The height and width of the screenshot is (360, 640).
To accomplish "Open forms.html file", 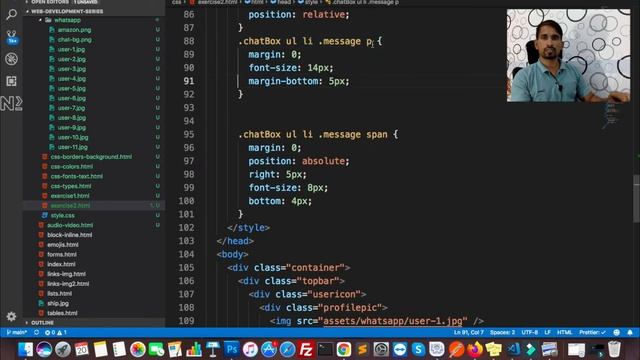I will [62, 254].
